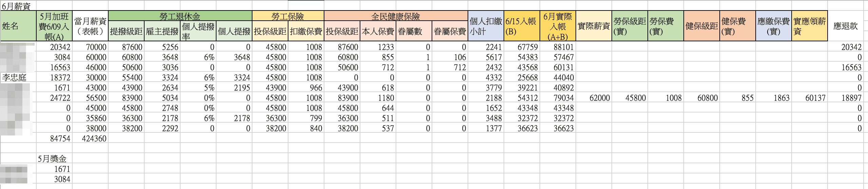Image resolution: width=868 pixels, height=189 pixels.
Task: Select the 全民健康保險 merged header
Action: 396,16
